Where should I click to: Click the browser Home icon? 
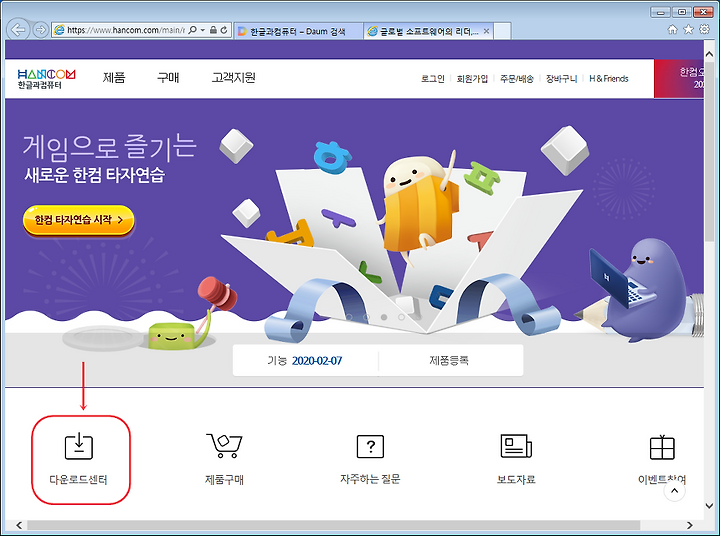tap(672, 29)
